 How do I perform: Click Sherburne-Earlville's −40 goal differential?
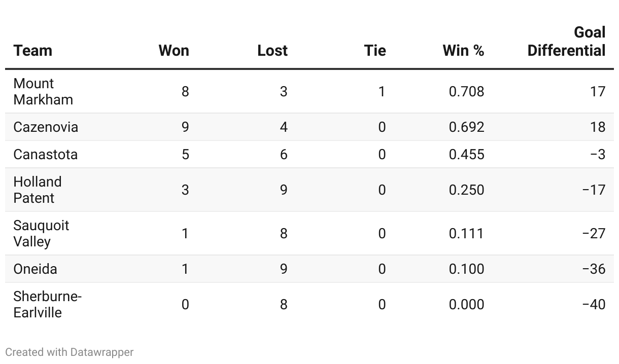coord(594,304)
